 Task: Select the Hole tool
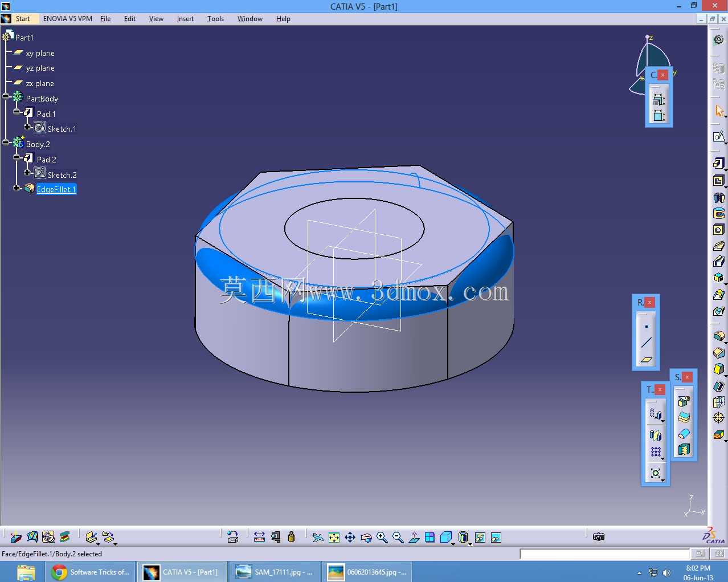pyautogui.click(x=719, y=230)
